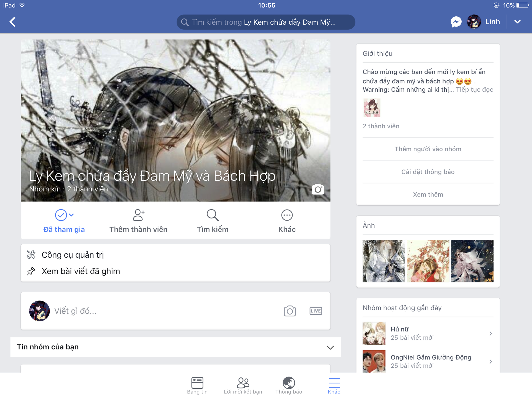Screen dimensions: 532x399
Task: Switch to the Lời mời kết bạn tab
Action: coord(243,385)
